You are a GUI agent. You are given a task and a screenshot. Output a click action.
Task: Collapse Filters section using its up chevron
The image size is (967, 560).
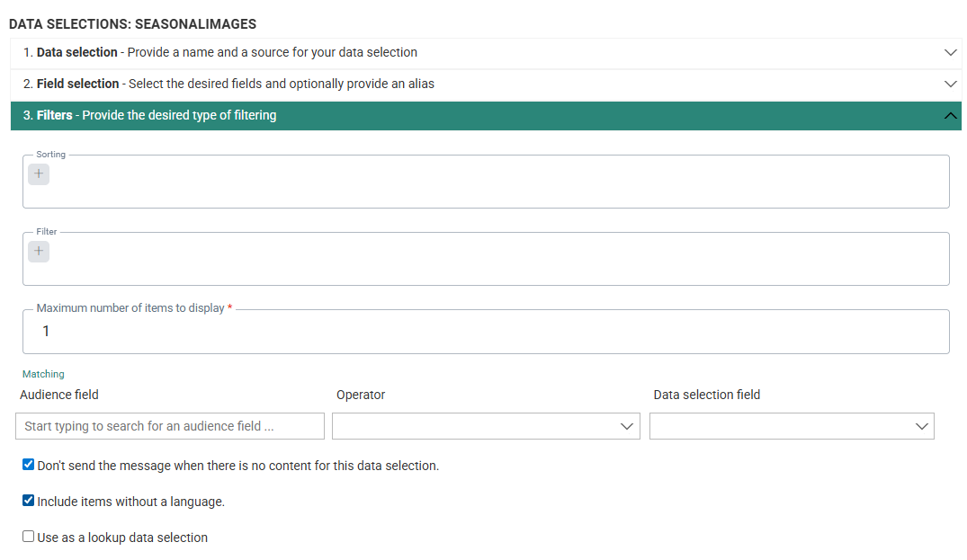click(951, 116)
